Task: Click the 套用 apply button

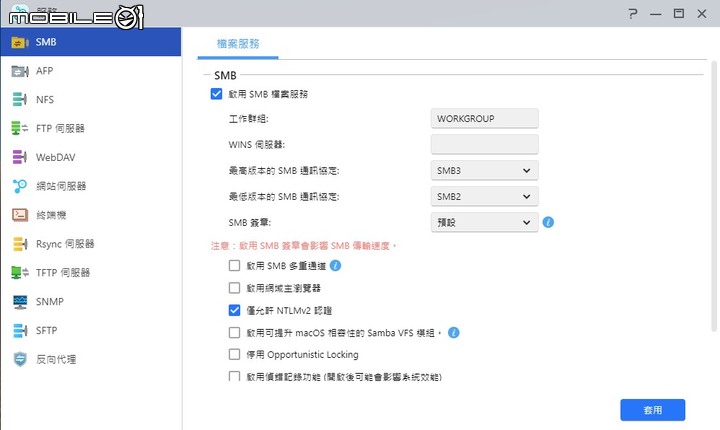Action: click(652, 410)
